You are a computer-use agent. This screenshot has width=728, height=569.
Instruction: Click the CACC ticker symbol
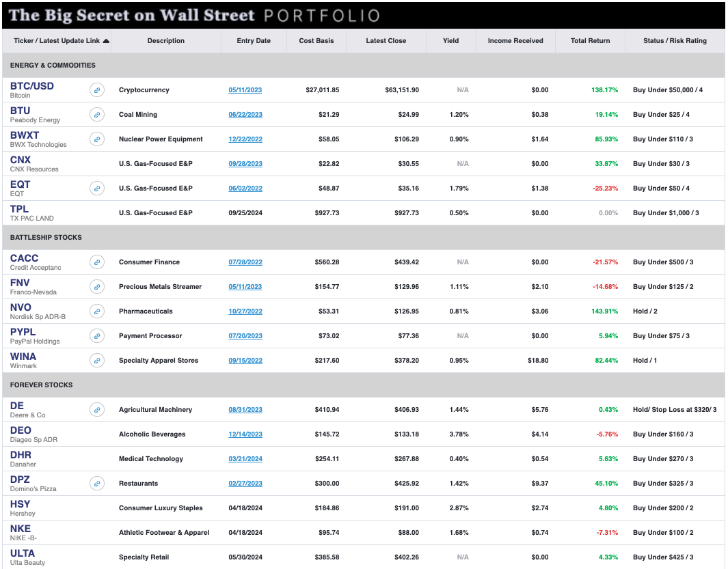pos(24,258)
